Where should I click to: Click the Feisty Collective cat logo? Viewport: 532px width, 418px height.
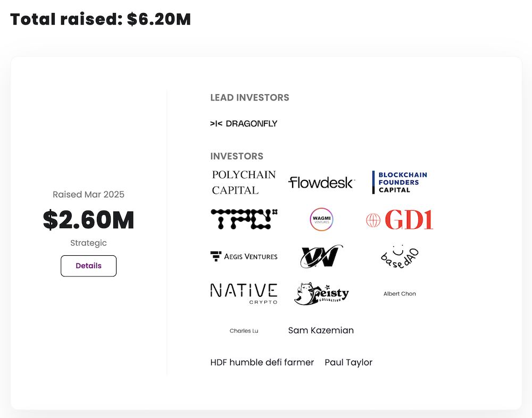(x=320, y=293)
